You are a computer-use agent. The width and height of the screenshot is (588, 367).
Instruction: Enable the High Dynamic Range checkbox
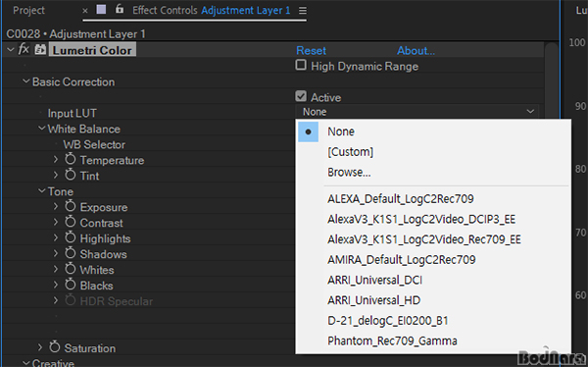[x=301, y=65]
